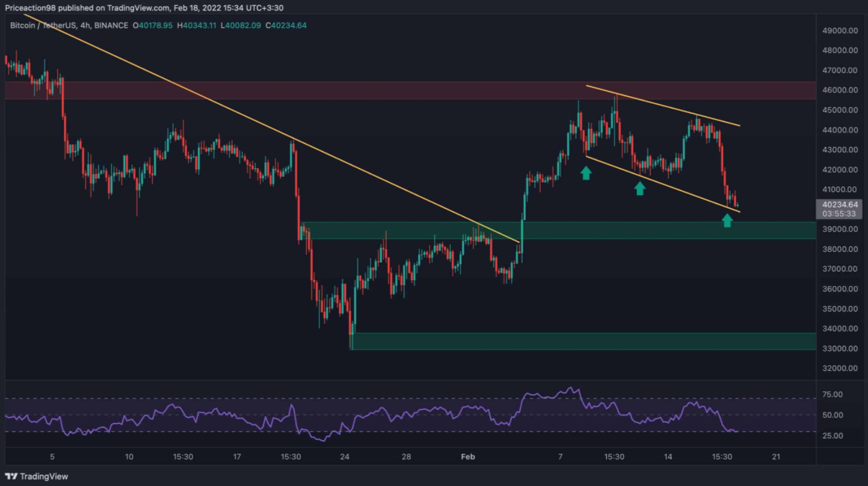The height and width of the screenshot is (486, 868).
Task: Click the TradingView logo at bottom left
Action: 37,476
